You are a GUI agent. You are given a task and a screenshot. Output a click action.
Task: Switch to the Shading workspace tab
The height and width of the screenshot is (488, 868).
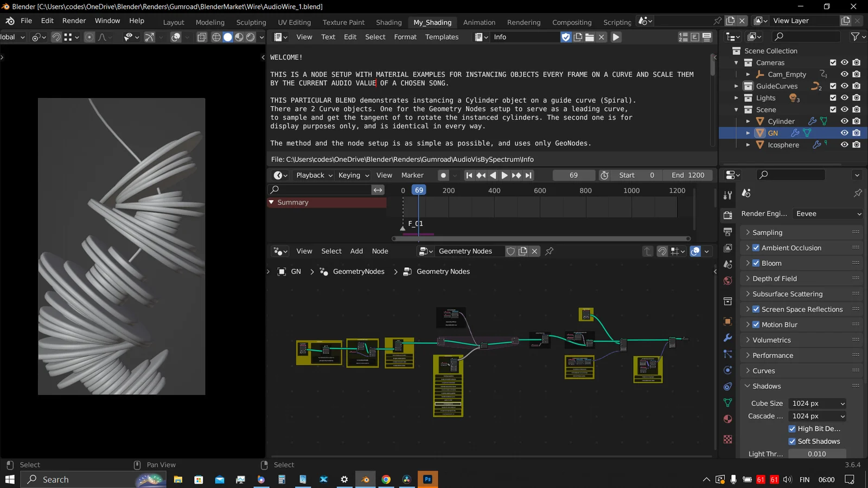pyautogui.click(x=388, y=22)
